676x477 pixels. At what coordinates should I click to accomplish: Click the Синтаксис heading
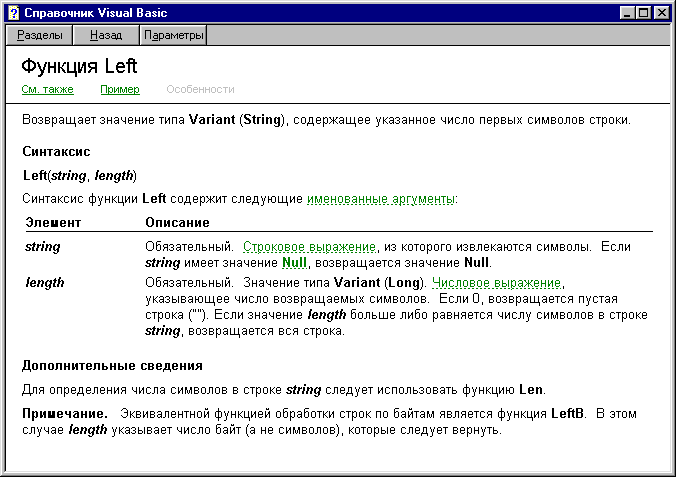pyautogui.click(x=56, y=151)
